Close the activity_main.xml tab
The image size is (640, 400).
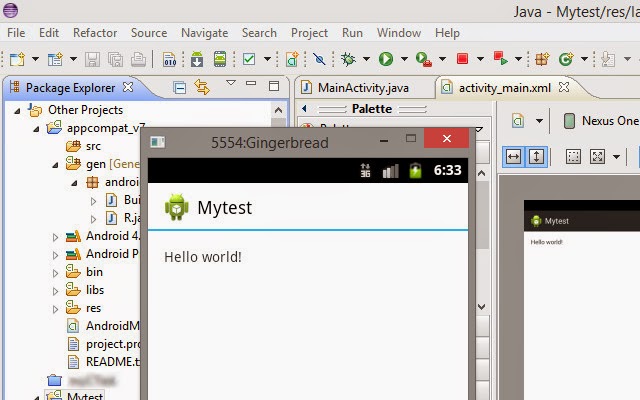tap(564, 87)
